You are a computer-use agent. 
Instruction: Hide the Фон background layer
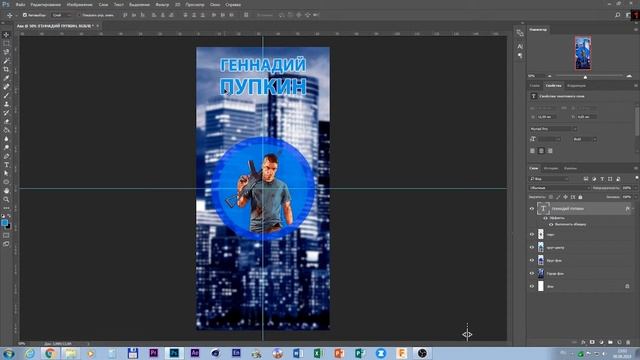(x=532, y=287)
